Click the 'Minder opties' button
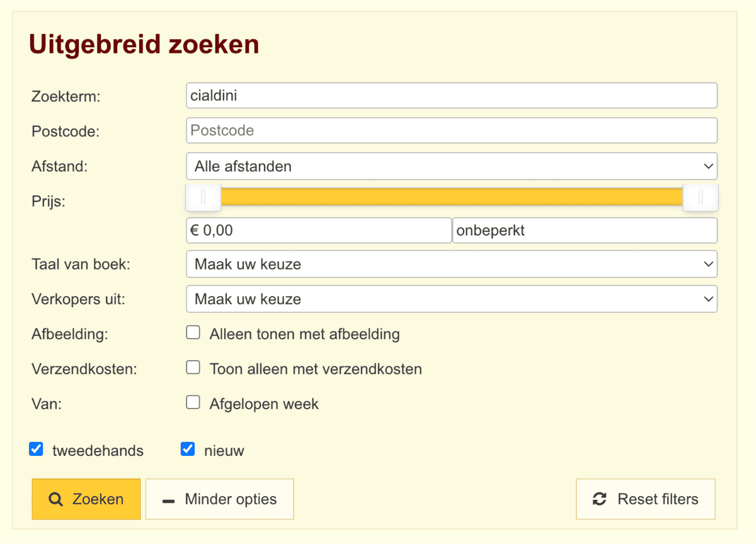756x544 pixels. (x=220, y=499)
